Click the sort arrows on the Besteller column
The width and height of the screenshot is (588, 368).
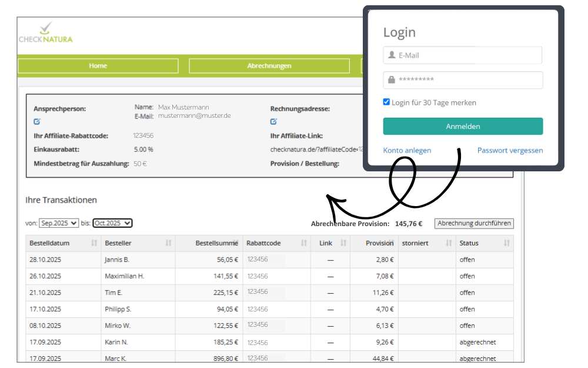pos(169,243)
